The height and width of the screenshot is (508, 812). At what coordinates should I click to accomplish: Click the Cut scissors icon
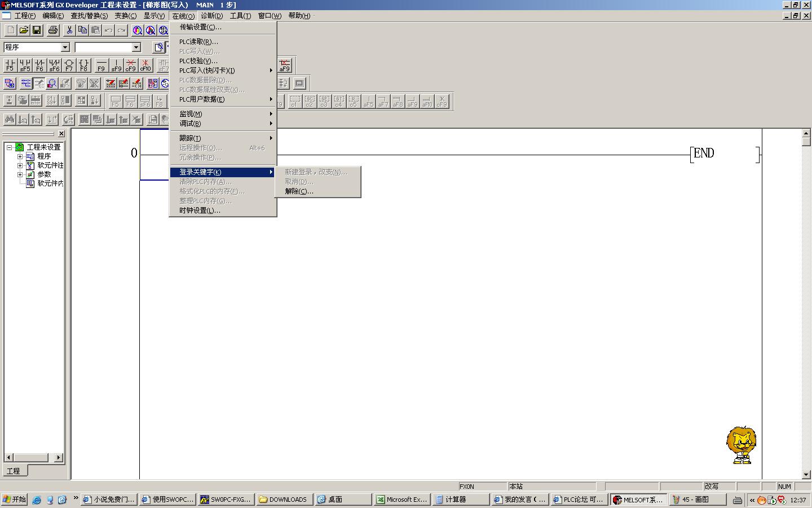[69, 30]
